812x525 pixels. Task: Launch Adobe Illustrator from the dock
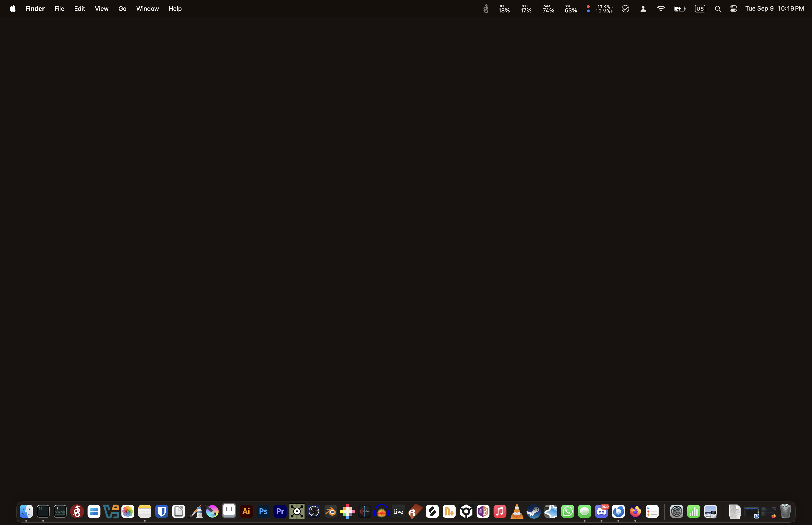[246, 511]
